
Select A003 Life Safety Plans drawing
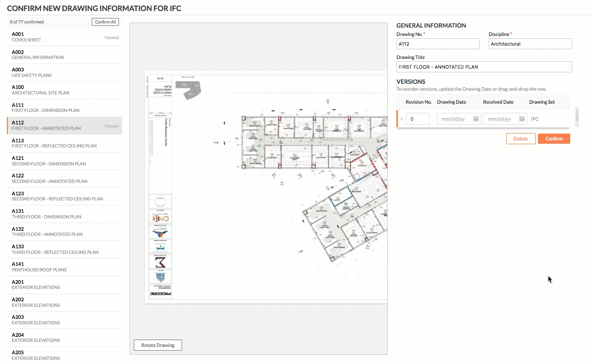(x=65, y=72)
